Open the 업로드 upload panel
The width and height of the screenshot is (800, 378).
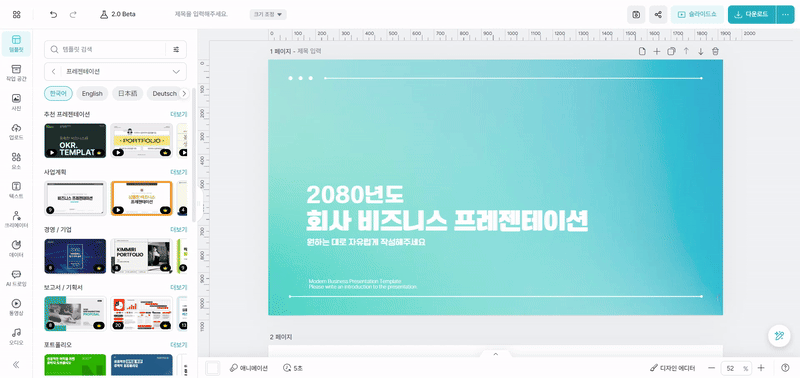click(16, 131)
